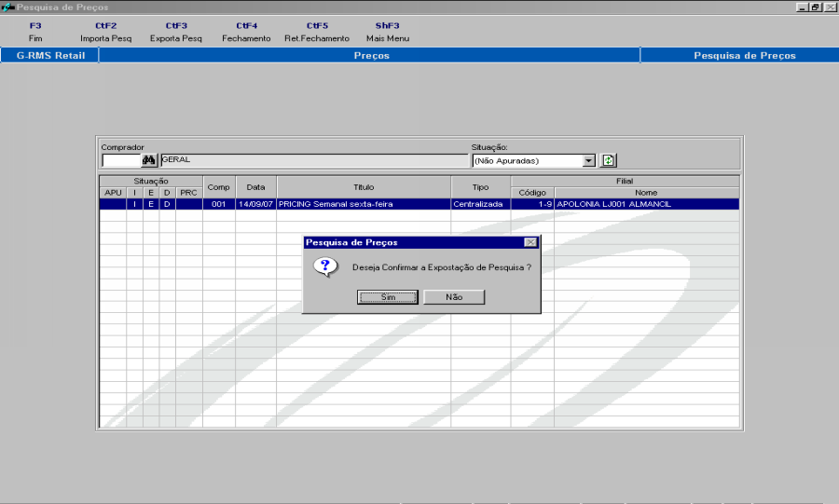Click the Centralizada type cell

(480, 204)
